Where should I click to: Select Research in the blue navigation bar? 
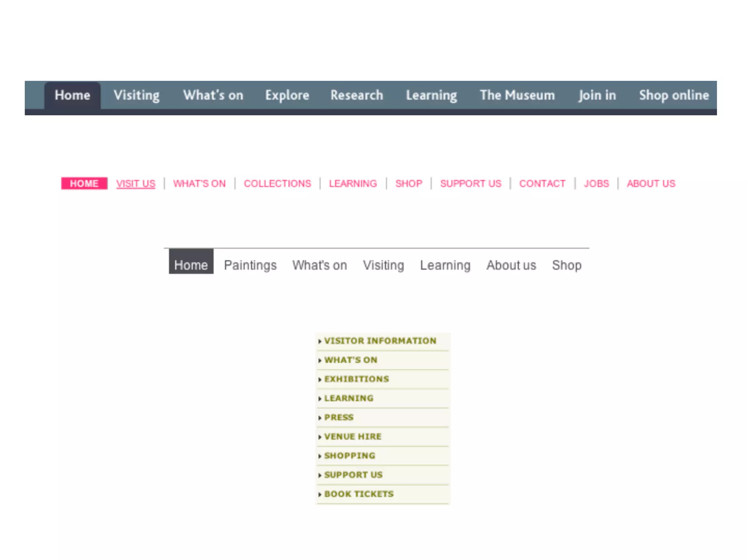click(x=357, y=95)
